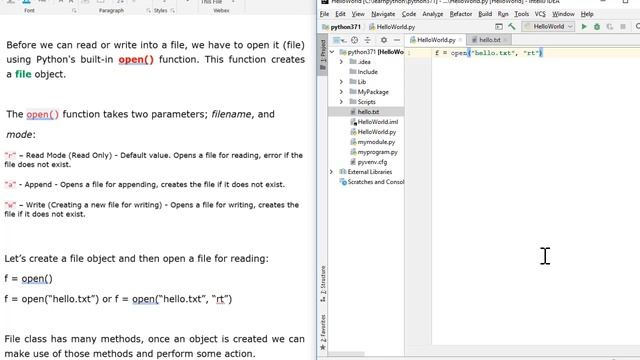Open the Code menu
The image size is (640, 360).
click(409, 14)
